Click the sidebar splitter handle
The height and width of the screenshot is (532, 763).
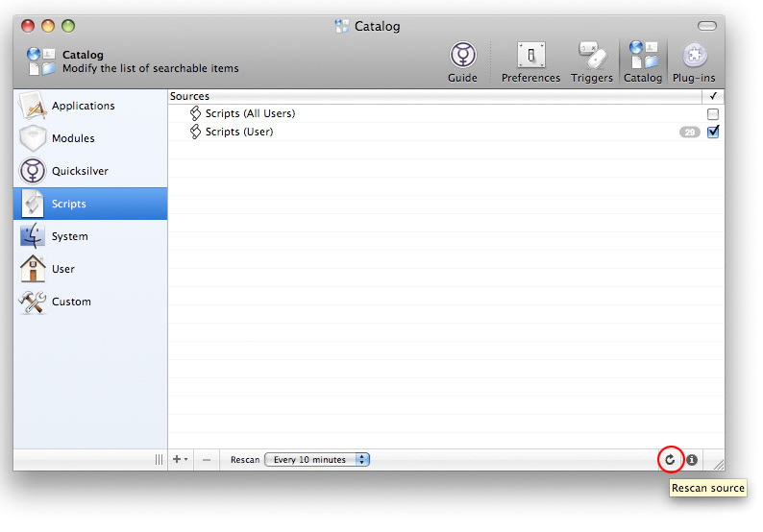pos(159,460)
